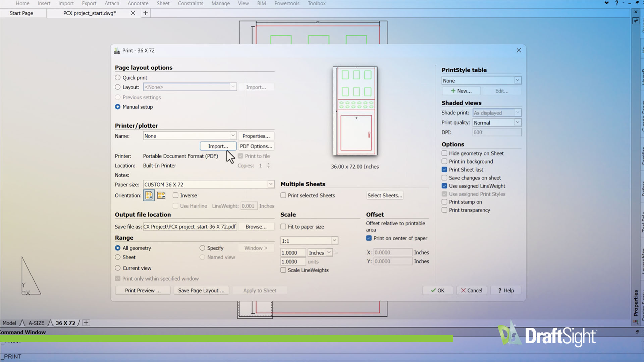The width and height of the screenshot is (644, 362).
Task: Click the help question mark in title bar
Action: [616, 3]
